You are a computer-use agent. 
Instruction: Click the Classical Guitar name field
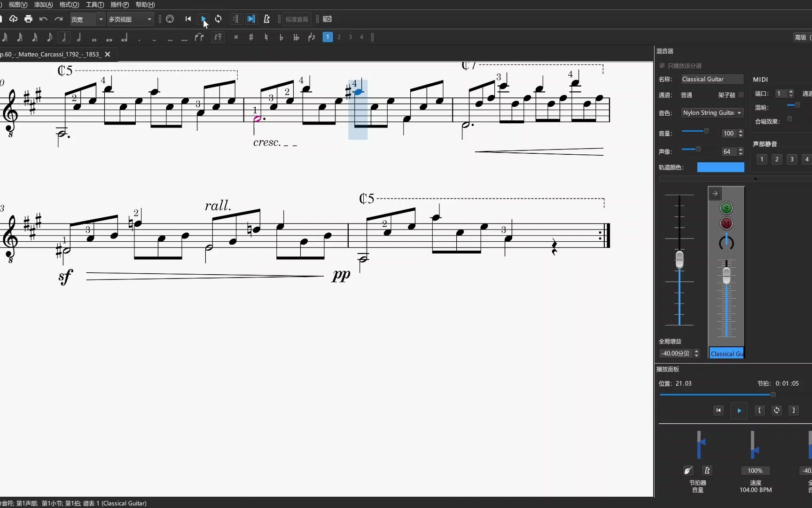click(x=712, y=79)
